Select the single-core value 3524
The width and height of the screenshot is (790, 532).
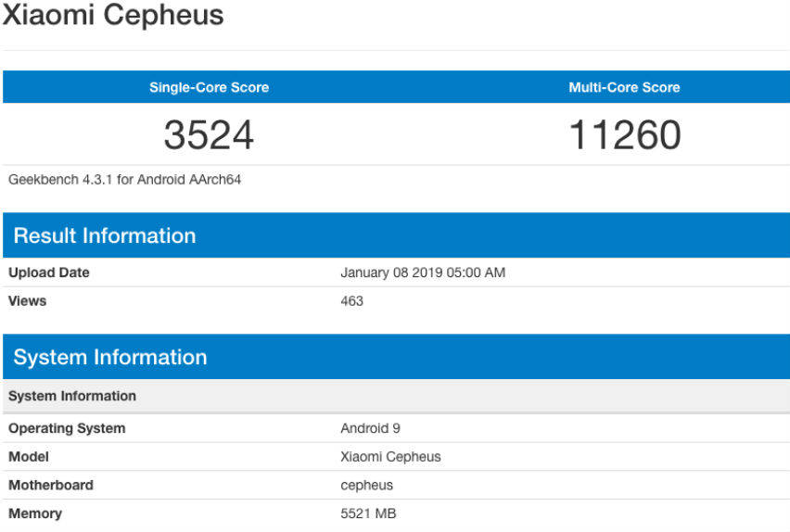209,134
